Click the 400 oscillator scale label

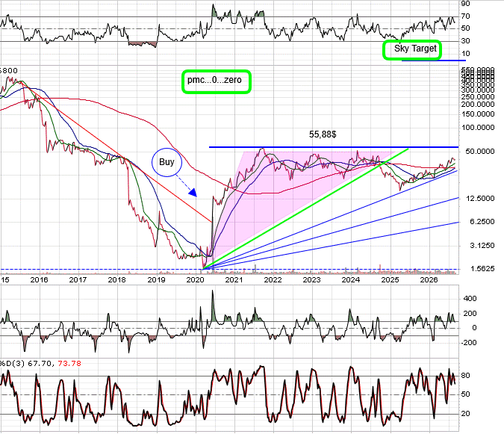tap(470, 299)
